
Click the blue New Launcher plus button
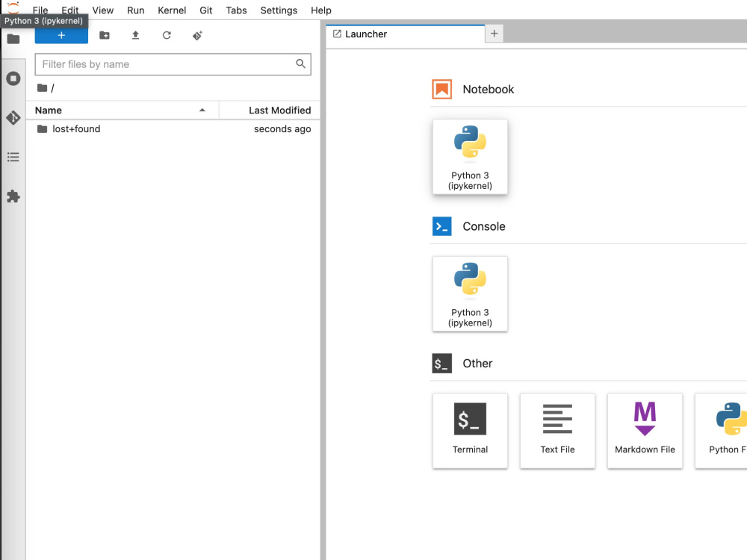click(x=61, y=35)
